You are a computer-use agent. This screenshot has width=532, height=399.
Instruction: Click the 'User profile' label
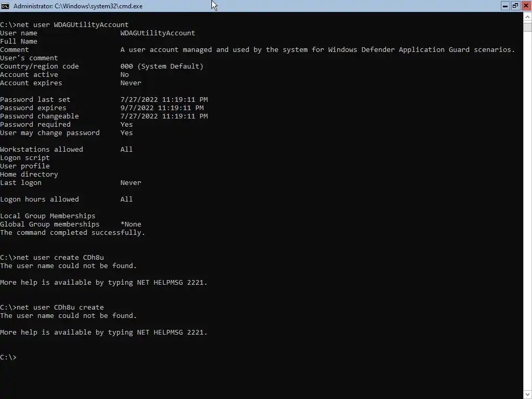tap(25, 166)
